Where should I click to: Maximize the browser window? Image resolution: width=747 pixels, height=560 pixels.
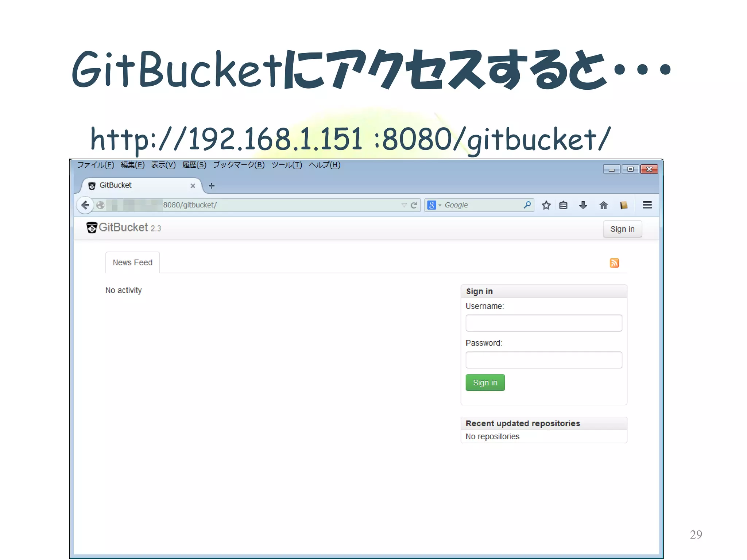coord(630,169)
